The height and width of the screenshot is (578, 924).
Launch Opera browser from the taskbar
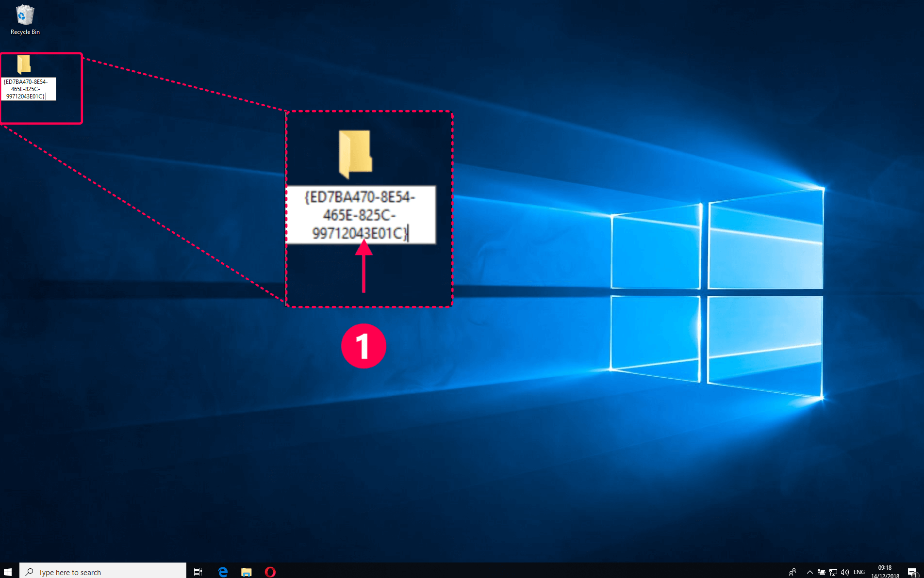coord(270,572)
